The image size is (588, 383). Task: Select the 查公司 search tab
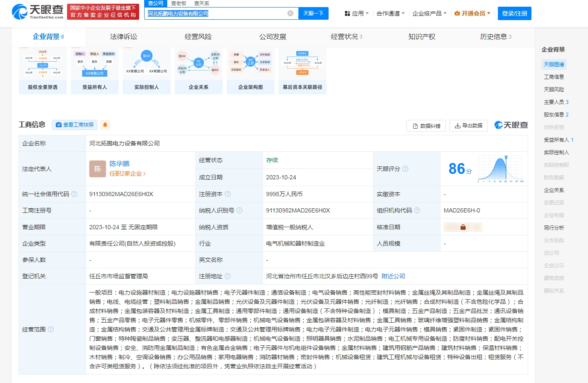coord(155,3)
